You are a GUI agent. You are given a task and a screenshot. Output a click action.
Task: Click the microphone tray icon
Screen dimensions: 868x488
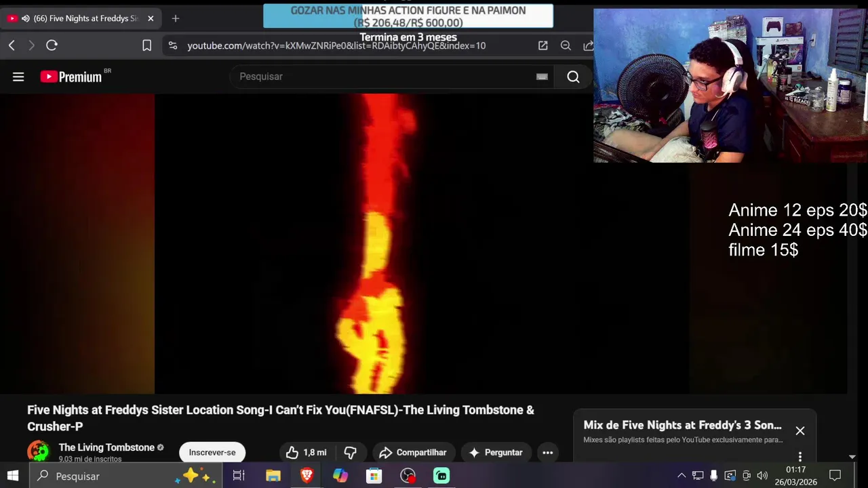pyautogui.click(x=713, y=476)
